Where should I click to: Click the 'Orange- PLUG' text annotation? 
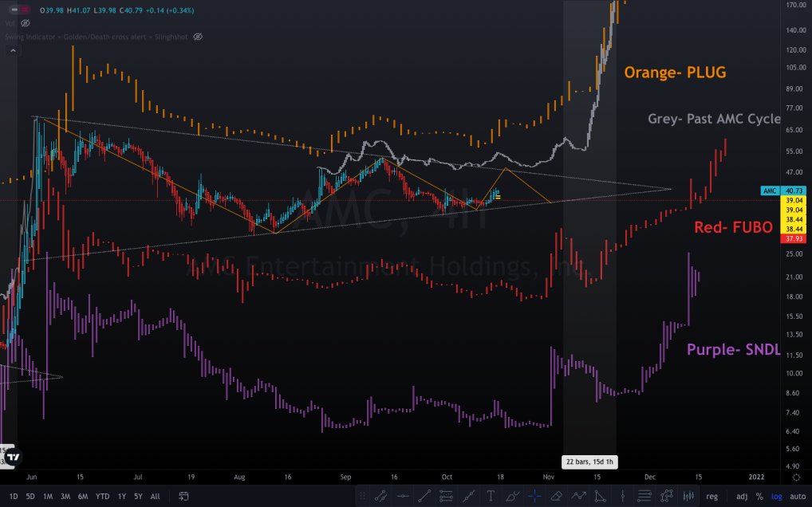675,73
